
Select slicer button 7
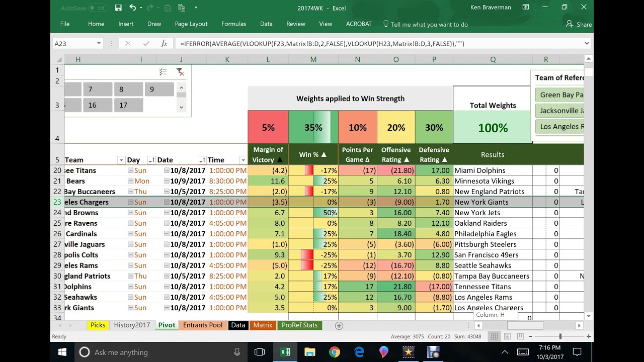[97, 89]
